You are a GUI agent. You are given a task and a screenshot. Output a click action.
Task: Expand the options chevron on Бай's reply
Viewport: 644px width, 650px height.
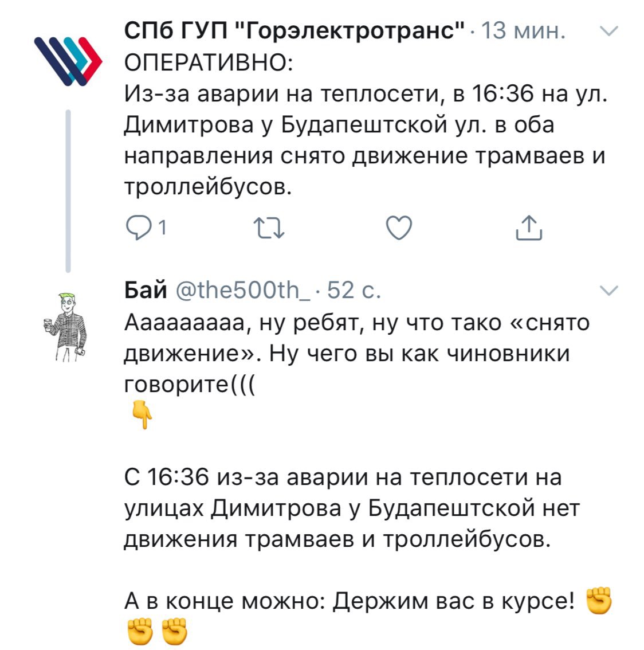click(608, 291)
